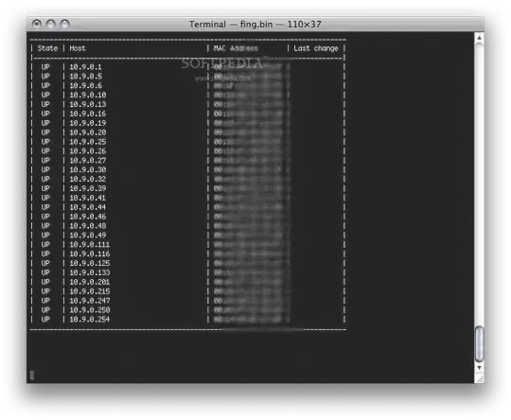This screenshot has height=420, width=511.
Task: Click the Last change column header
Action: (x=316, y=48)
